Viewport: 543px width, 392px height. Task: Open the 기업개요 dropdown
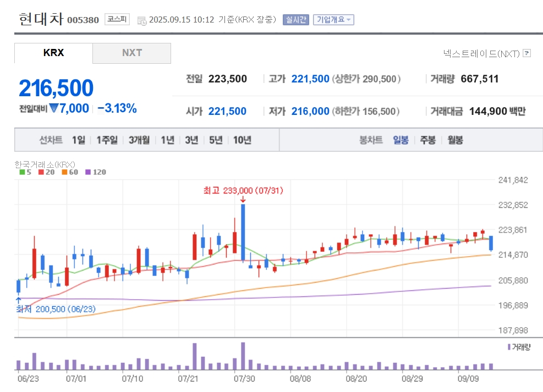(333, 20)
